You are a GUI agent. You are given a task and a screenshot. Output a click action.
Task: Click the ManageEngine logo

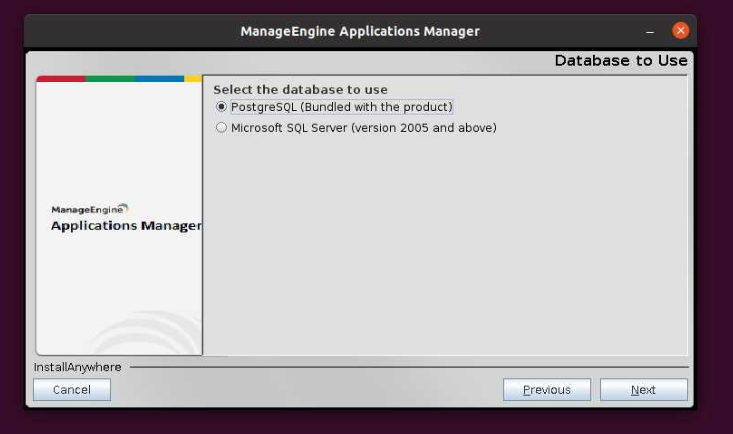89,209
